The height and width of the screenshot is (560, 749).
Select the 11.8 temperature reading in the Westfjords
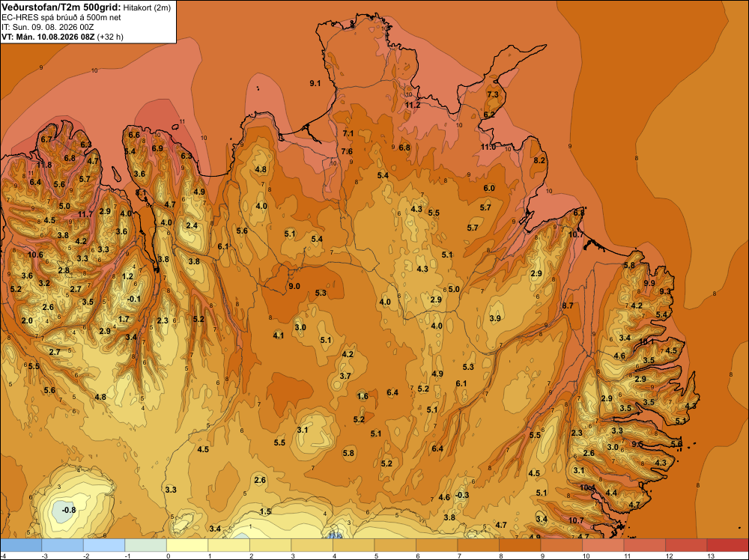(x=44, y=165)
